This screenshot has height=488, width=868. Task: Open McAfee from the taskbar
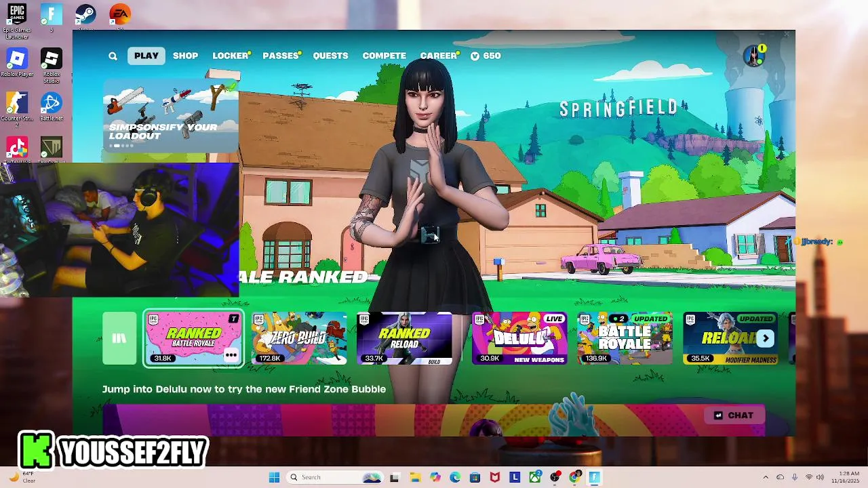pyautogui.click(x=495, y=477)
